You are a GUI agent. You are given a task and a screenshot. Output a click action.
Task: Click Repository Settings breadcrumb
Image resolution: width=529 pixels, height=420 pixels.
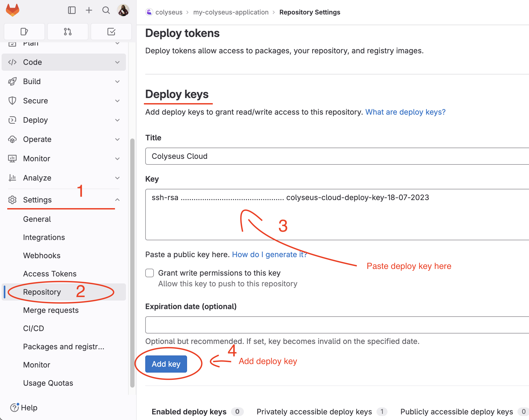[x=310, y=12]
